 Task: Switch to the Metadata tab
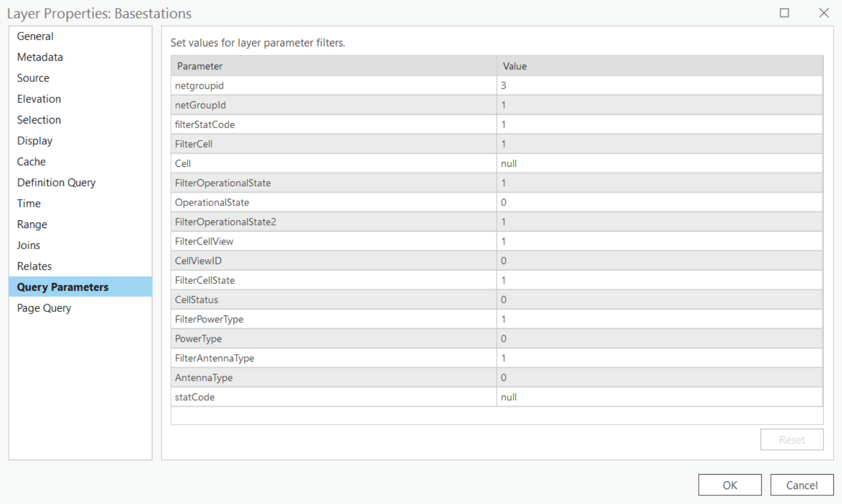coord(40,57)
